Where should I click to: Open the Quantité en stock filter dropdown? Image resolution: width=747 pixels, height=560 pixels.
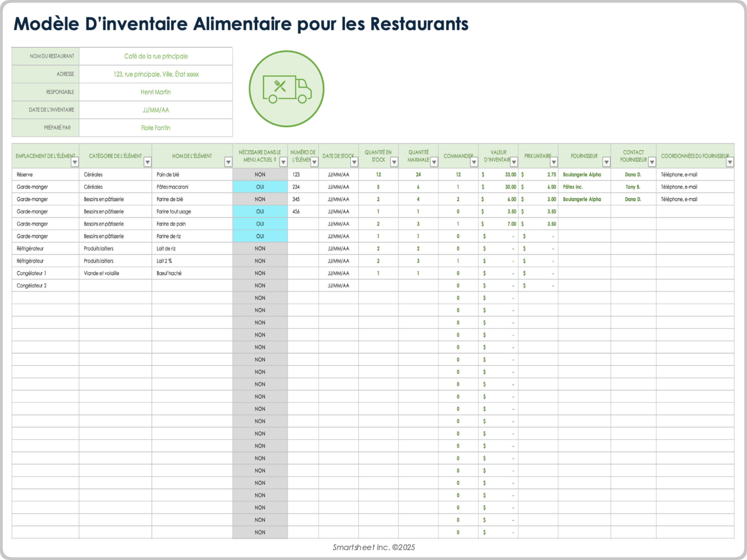[394, 162]
